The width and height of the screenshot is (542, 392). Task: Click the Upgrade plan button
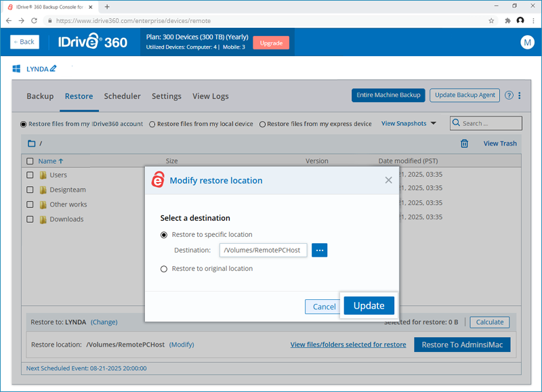pos(271,43)
